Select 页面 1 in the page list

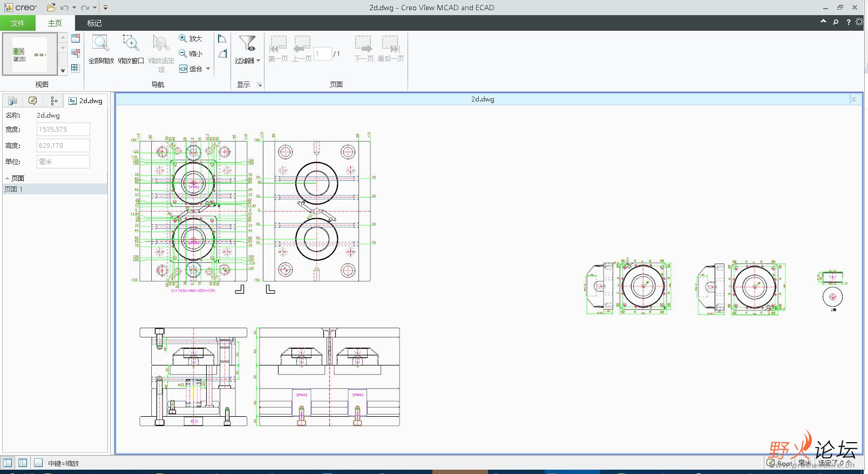55,189
